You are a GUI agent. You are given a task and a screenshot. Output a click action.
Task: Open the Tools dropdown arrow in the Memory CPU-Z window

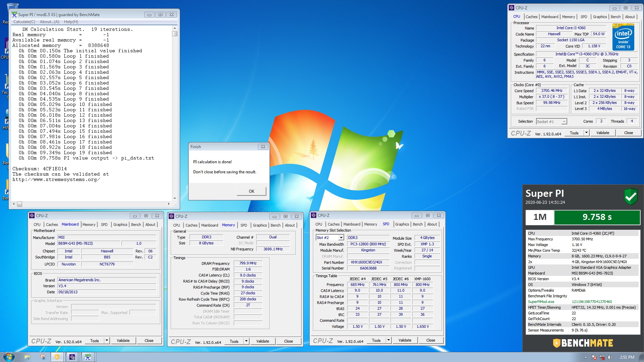pyautogui.click(x=246, y=341)
